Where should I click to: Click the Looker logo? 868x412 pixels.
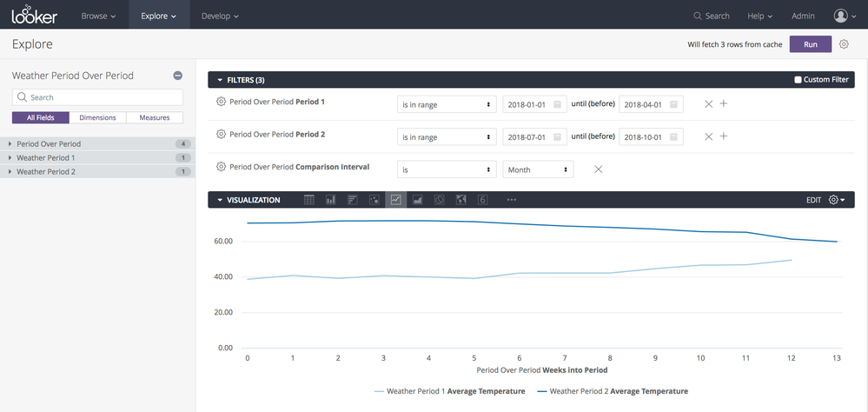35,15
